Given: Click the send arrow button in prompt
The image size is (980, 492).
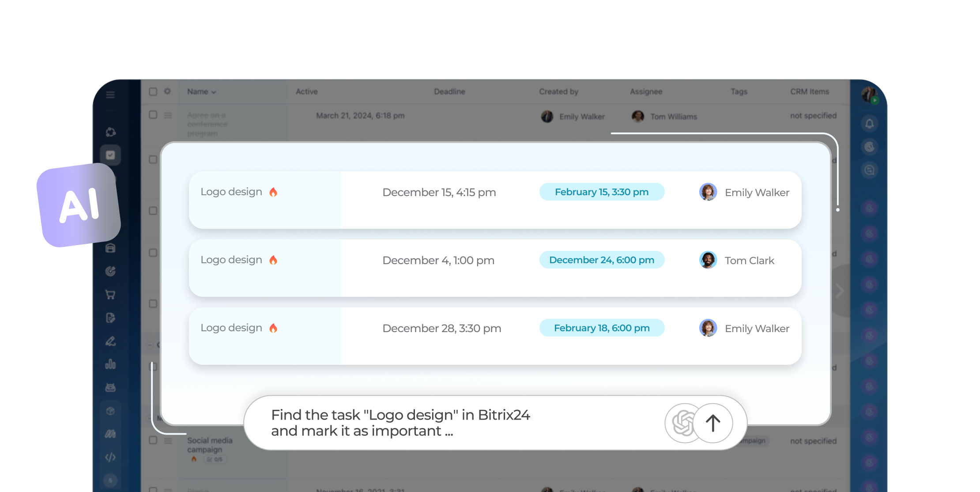Looking at the screenshot, I should pyautogui.click(x=713, y=423).
